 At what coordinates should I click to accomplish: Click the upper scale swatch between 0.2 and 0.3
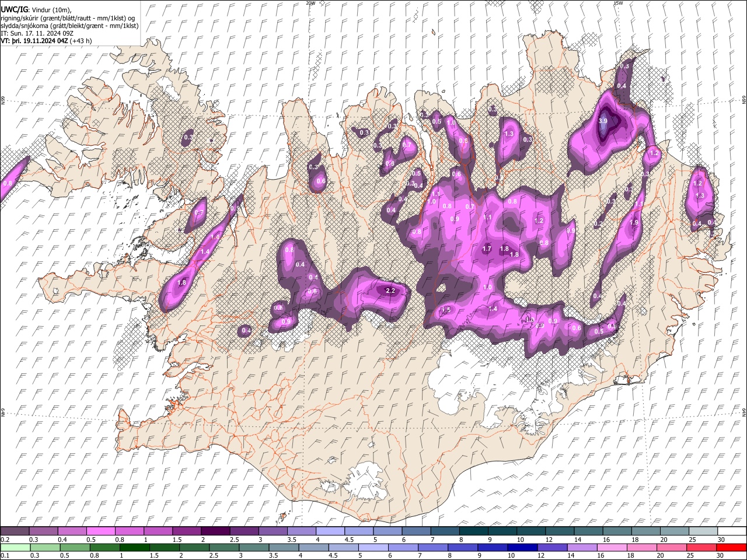point(15,531)
